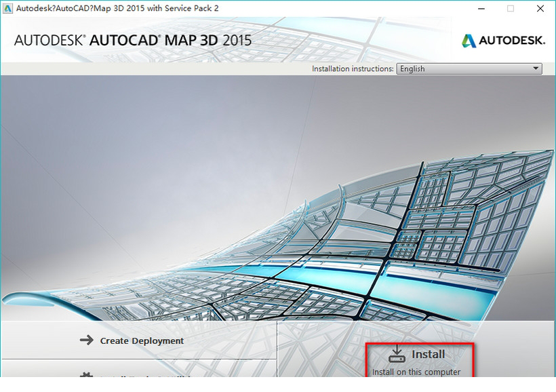The image size is (556, 392).
Task: Click the Install download icon
Action: click(x=397, y=354)
